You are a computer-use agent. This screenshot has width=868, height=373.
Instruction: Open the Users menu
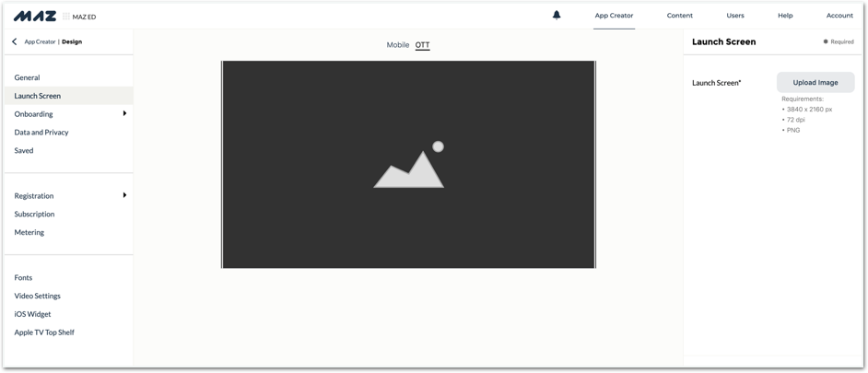[735, 16]
